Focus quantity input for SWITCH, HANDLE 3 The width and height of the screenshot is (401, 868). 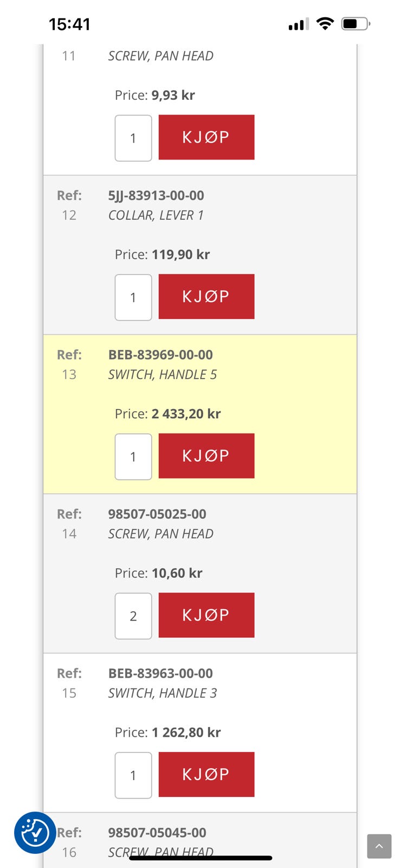(x=133, y=775)
